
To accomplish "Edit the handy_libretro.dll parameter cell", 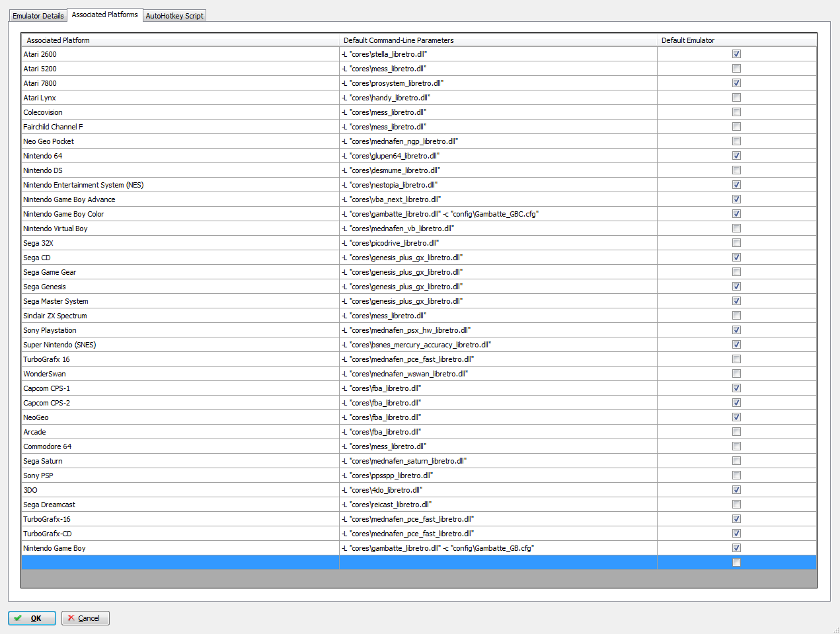I will 498,98.
